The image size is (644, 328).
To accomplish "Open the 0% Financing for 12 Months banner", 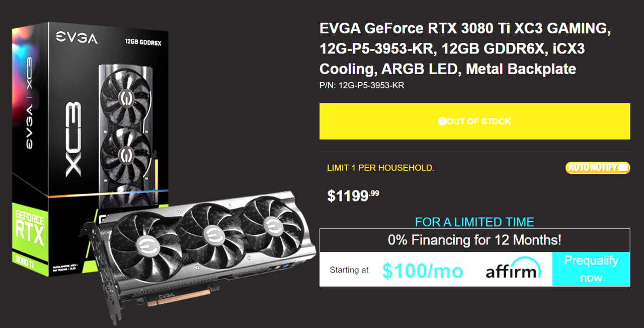I will click(x=474, y=240).
